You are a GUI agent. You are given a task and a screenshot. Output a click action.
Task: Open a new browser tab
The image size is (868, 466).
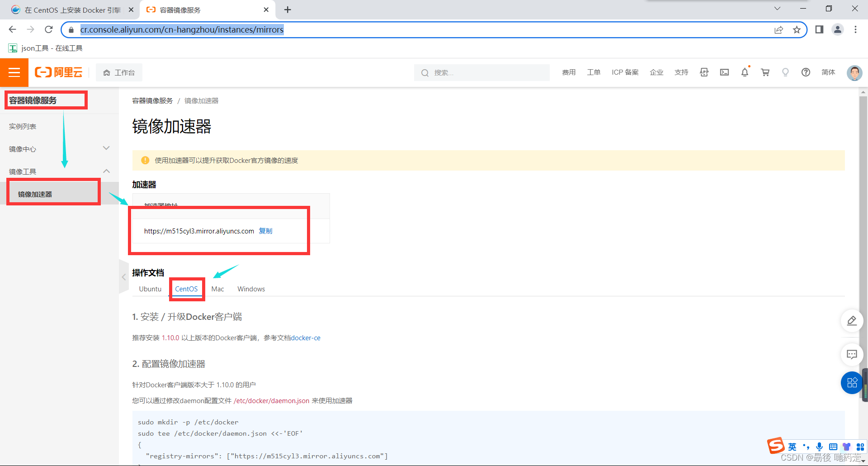coord(288,10)
